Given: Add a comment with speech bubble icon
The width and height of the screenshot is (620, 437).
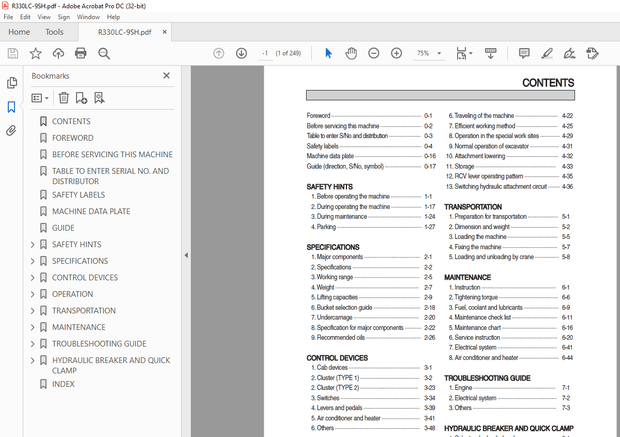Looking at the screenshot, I should coord(524,53).
